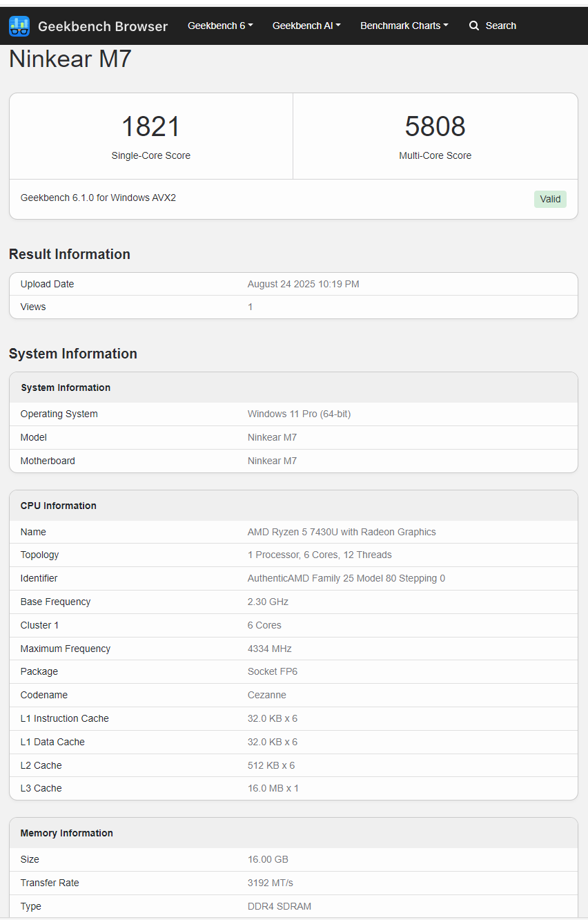This screenshot has height=920, width=588.
Task: Click the Valid status badge
Action: [x=550, y=199]
